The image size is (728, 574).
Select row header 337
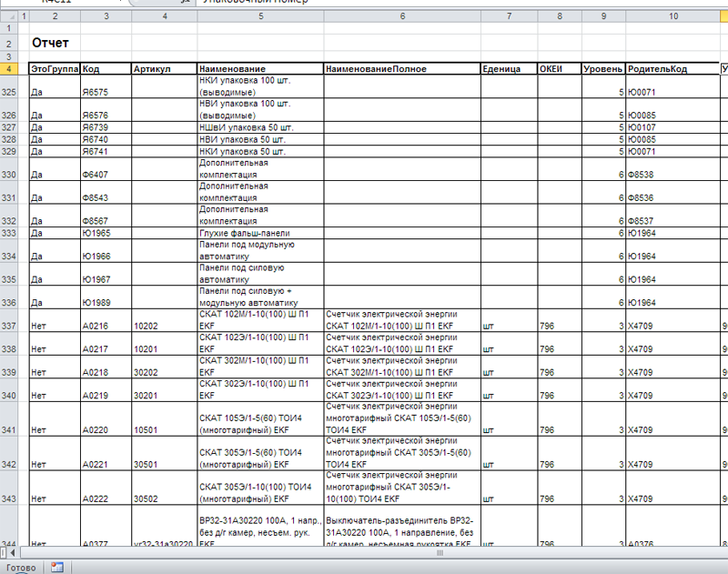8,320
